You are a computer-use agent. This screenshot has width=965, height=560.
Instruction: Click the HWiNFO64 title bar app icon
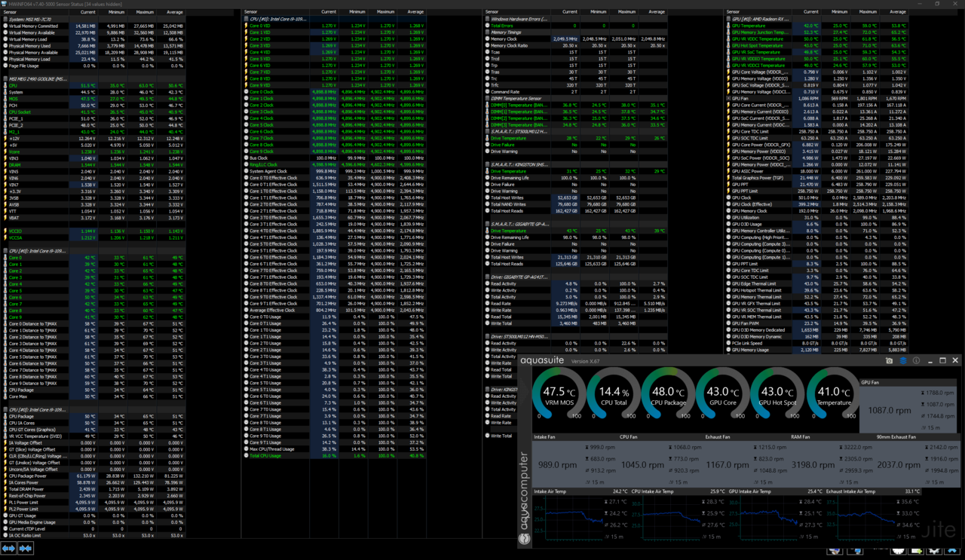click(4, 4)
